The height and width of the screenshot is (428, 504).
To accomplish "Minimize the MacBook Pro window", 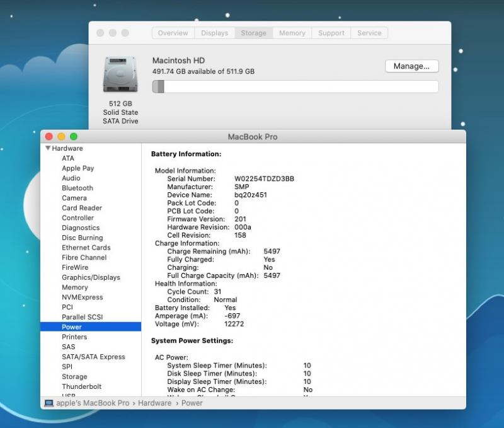I will pos(61,137).
